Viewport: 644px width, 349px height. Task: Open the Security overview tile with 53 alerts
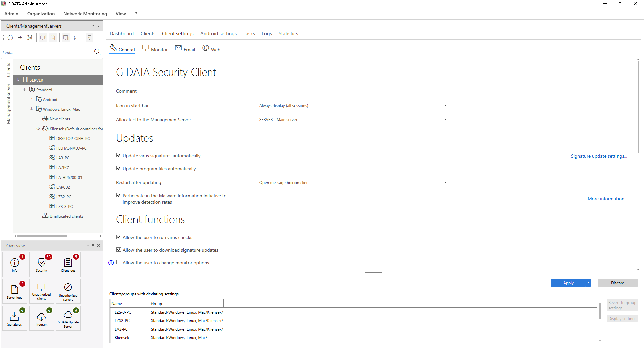coord(42,264)
